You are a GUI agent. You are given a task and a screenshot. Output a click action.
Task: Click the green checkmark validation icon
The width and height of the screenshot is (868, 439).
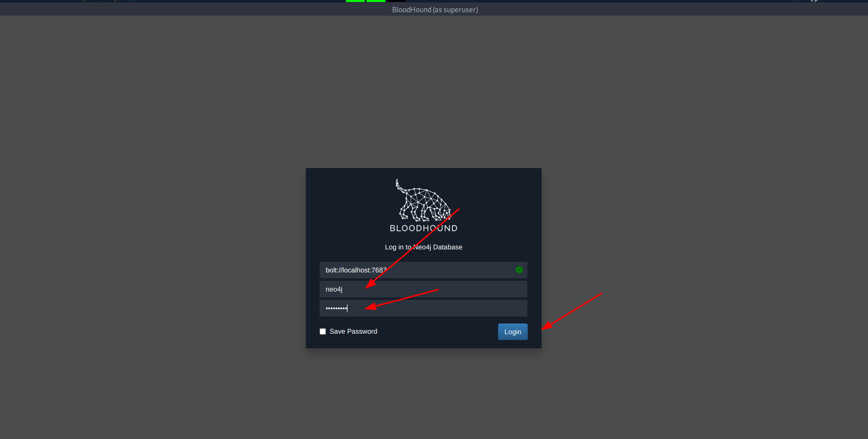coord(519,270)
